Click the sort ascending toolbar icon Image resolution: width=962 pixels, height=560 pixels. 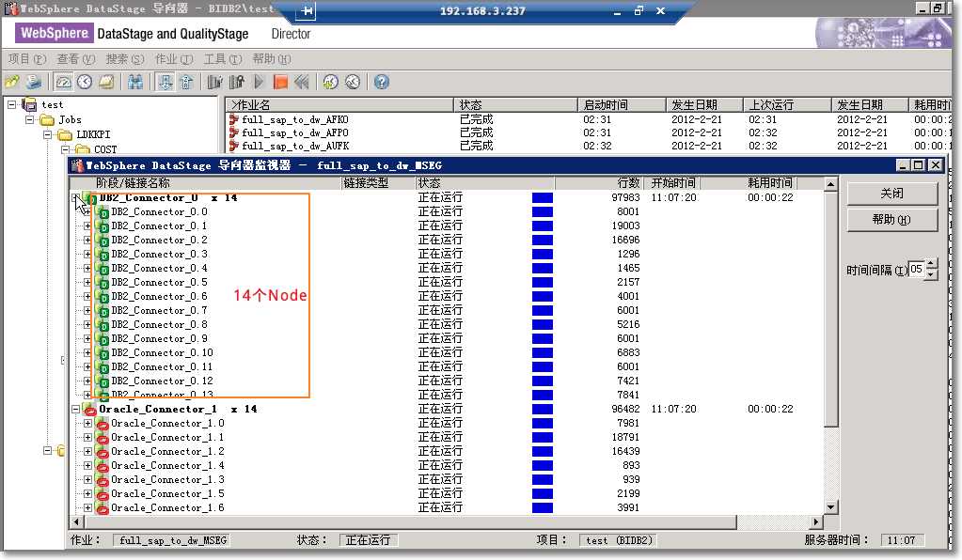click(166, 82)
